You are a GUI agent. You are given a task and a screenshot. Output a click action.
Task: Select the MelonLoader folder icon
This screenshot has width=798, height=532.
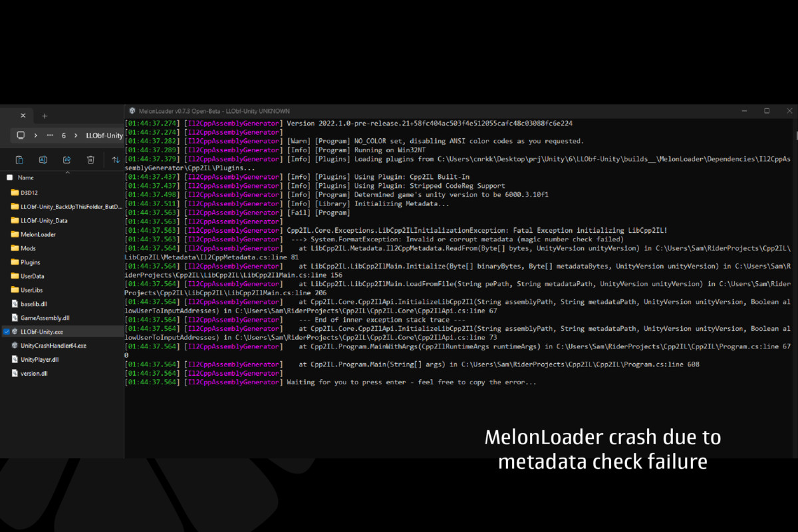(x=15, y=234)
